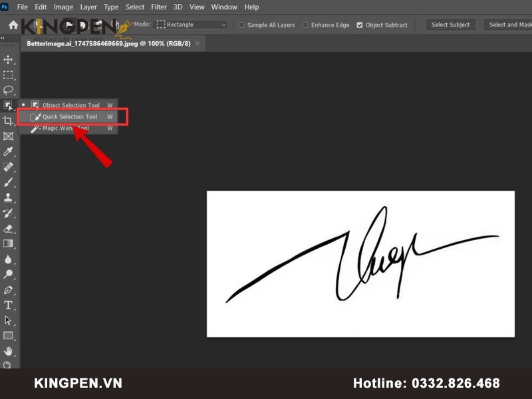Click the Select Subject button
532x399 pixels.
pyautogui.click(x=450, y=25)
